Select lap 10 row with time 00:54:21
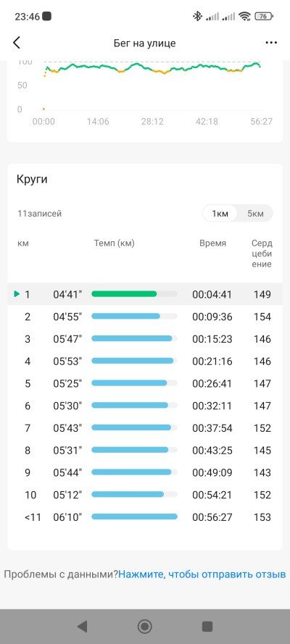Viewport: 290px width, 644px height. pos(145,495)
